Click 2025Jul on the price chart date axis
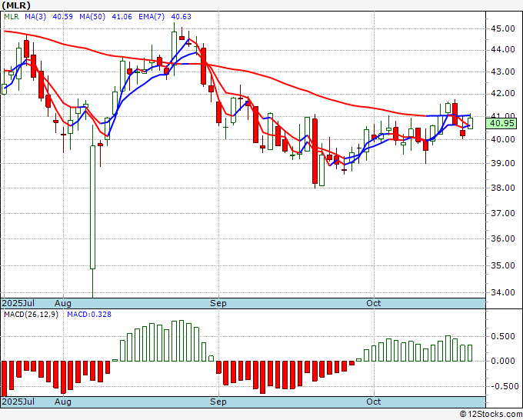 18,303
